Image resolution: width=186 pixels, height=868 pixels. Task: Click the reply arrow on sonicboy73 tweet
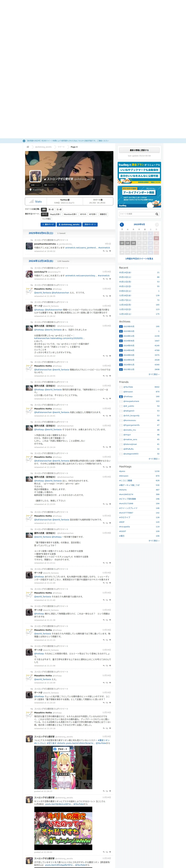tap(104, 279)
